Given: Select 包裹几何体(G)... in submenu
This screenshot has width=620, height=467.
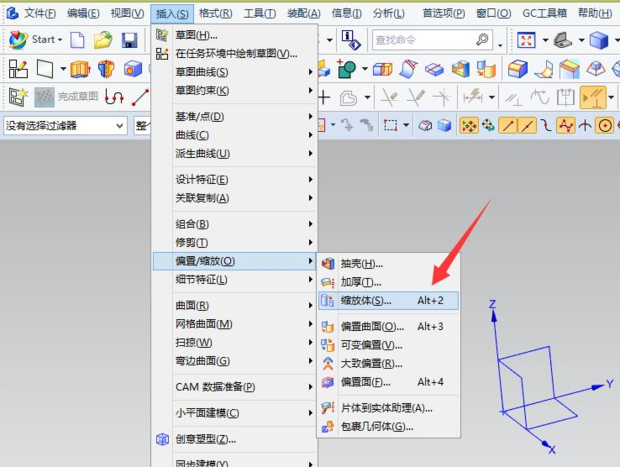Looking at the screenshot, I should 388,427.
